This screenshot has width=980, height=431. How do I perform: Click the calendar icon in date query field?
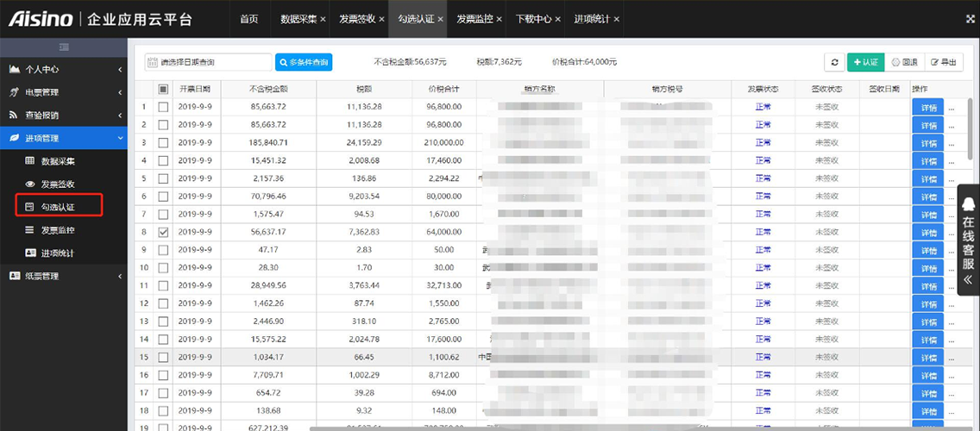pos(153,62)
